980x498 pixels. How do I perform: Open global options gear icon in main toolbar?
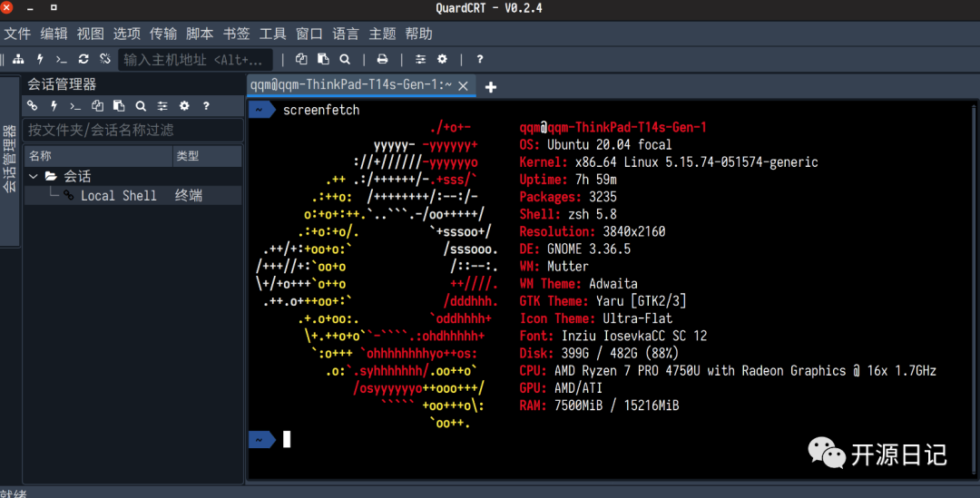(x=443, y=59)
